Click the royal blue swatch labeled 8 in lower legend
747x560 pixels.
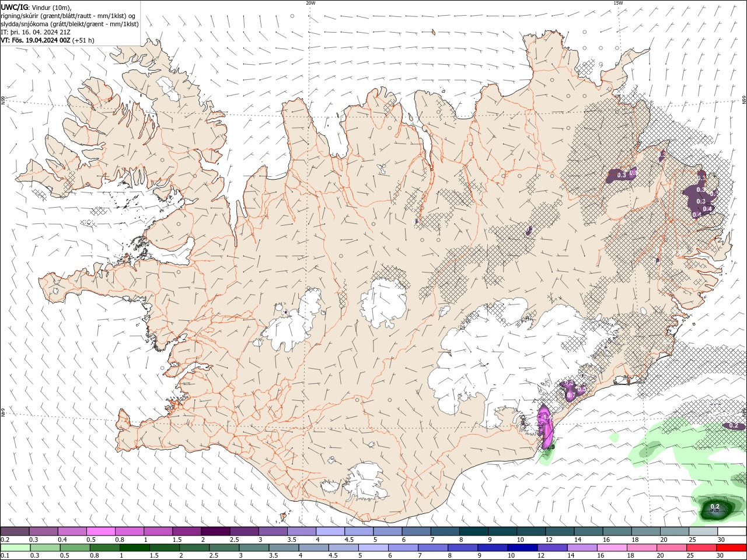point(463,548)
